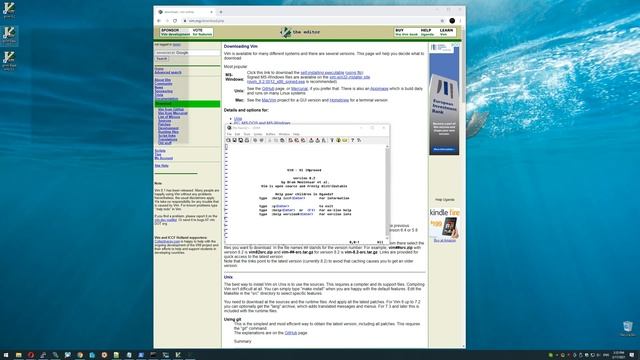Open Edit menu in gVim window
Screen dimensions: 640x360
[x=238, y=134]
